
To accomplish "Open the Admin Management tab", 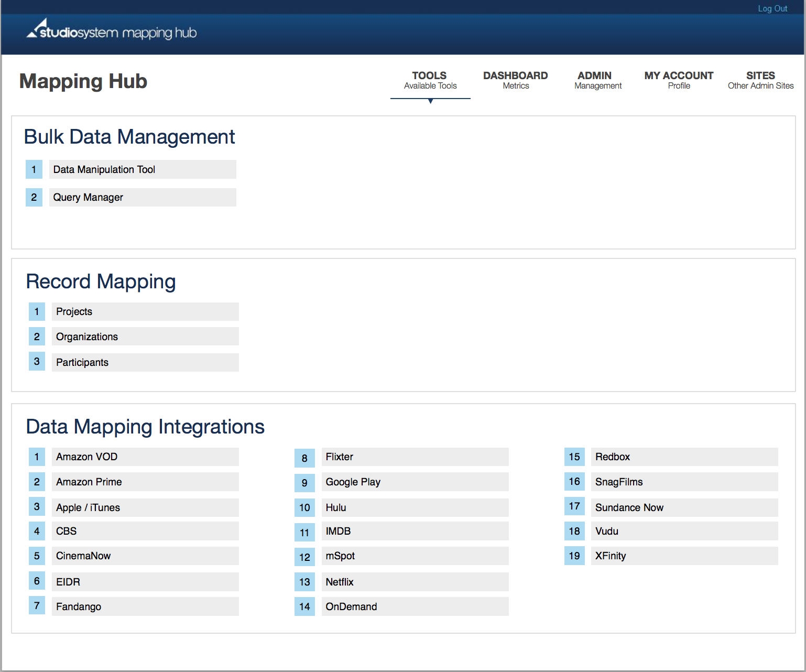I will pyautogui.click(x=598, y=80).
